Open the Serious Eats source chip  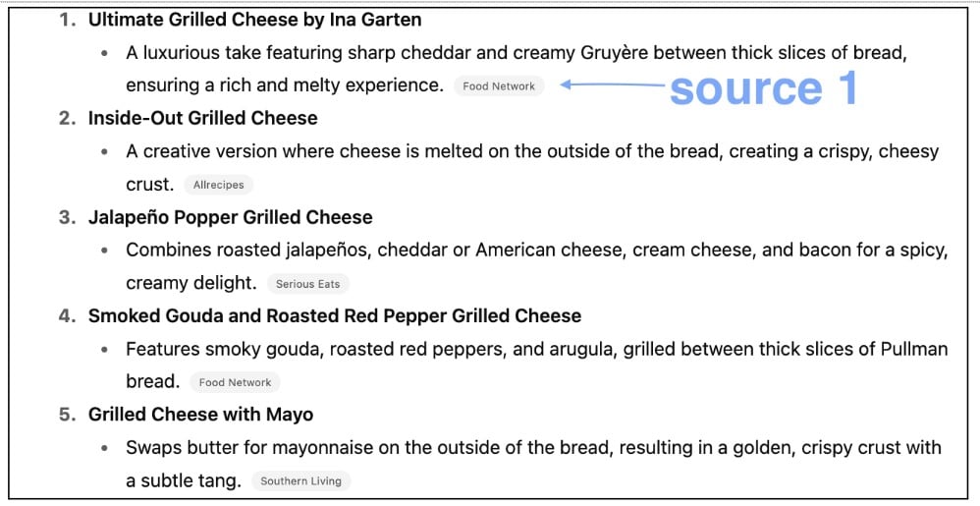pos(307,284)
